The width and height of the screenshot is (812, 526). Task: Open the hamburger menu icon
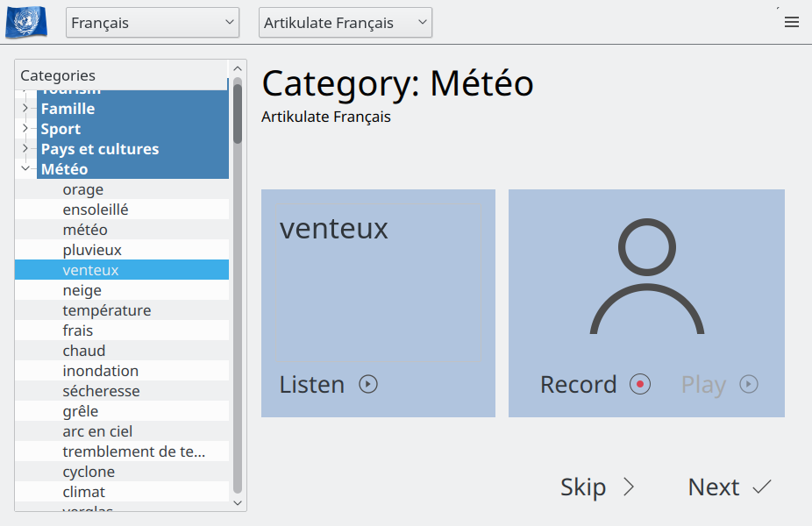[x=791, y=22]
